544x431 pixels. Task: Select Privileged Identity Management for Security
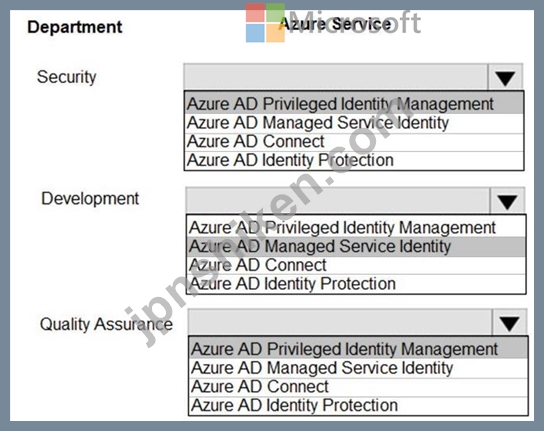pyautogui.click(x=354, y=103)
